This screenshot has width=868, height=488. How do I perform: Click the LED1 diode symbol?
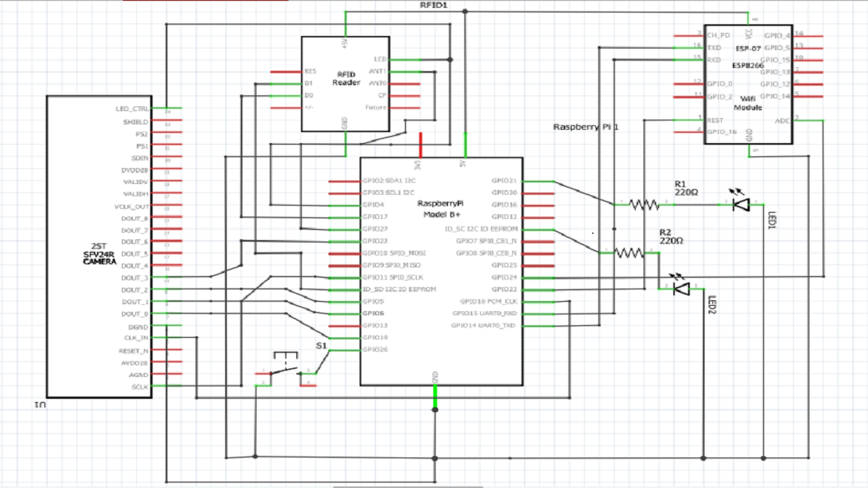[x=741, y=204]
